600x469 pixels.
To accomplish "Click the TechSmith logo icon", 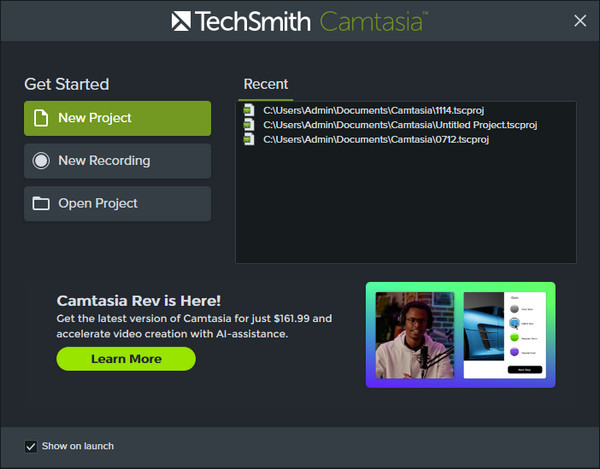I will (x=181, y=21).
